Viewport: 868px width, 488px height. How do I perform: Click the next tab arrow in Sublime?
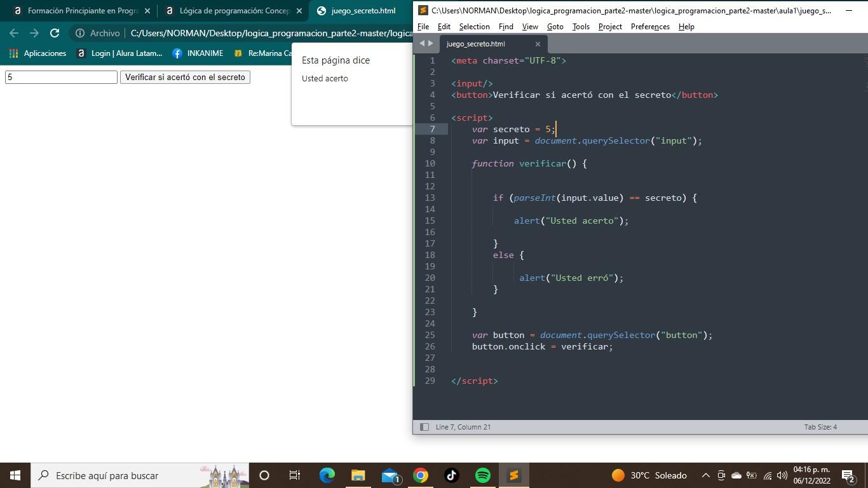[x=431, y=44]
